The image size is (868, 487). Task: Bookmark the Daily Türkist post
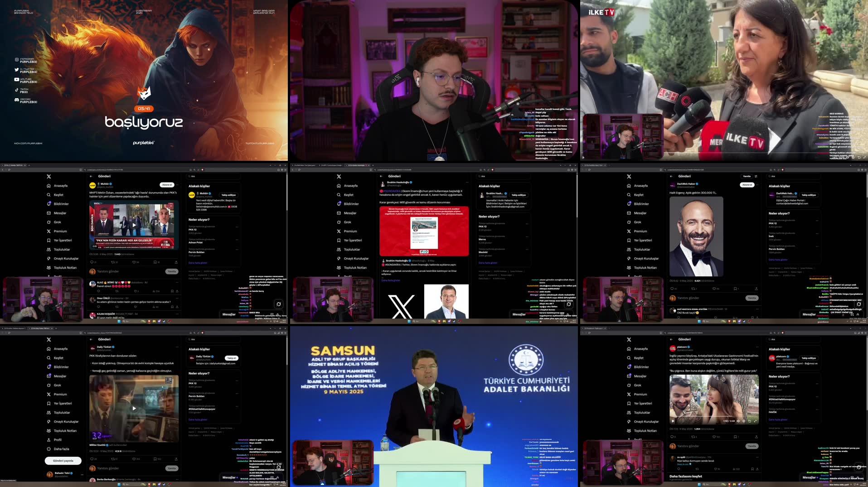pyautogui.click(x=155, y=459)
